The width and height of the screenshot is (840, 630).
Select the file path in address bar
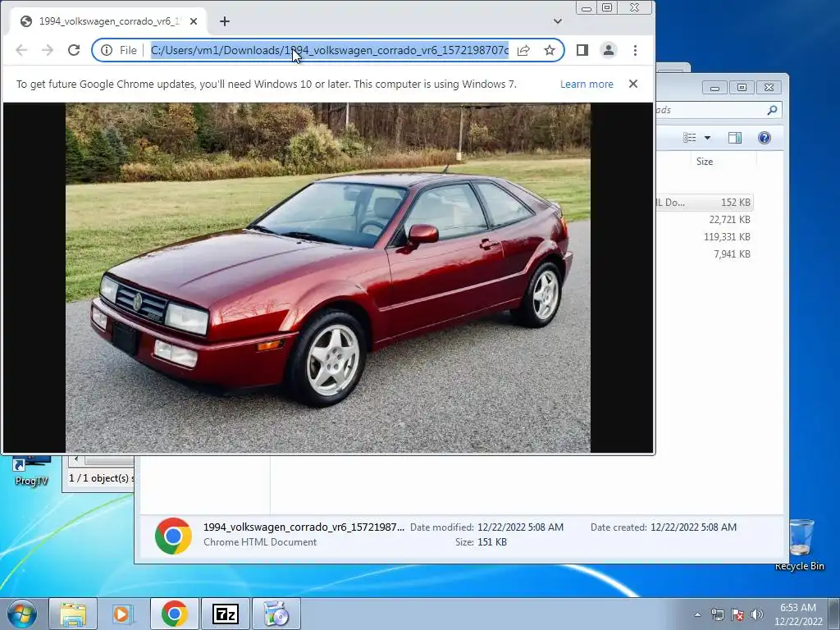330,50
